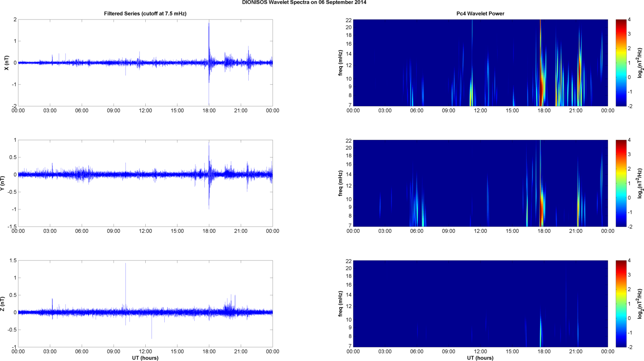
Task: Click the '-2' tick on the bottom colorbar
Action: coord(630,347)
